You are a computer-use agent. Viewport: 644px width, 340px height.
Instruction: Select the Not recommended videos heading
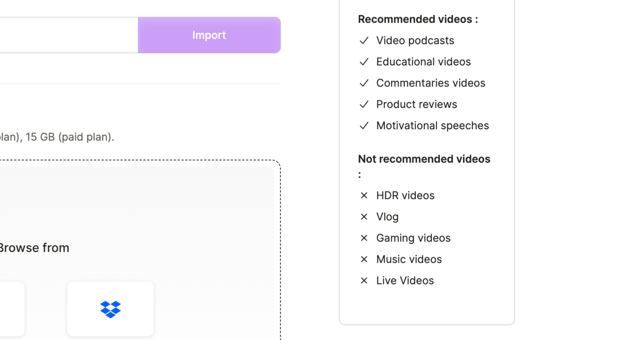click(424, 166)
